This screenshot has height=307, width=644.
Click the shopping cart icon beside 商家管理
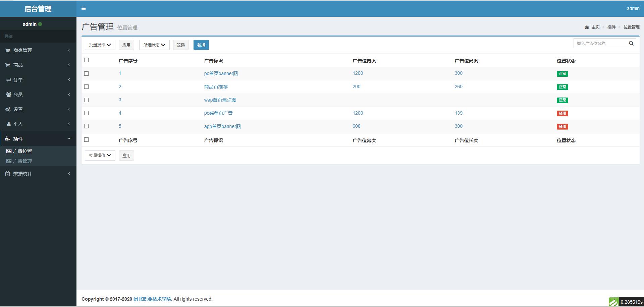click(8, 50)
